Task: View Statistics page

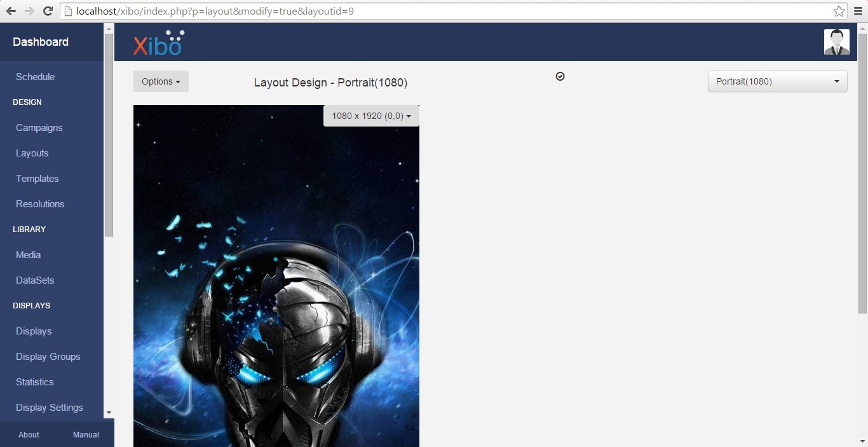Action: 34,382
